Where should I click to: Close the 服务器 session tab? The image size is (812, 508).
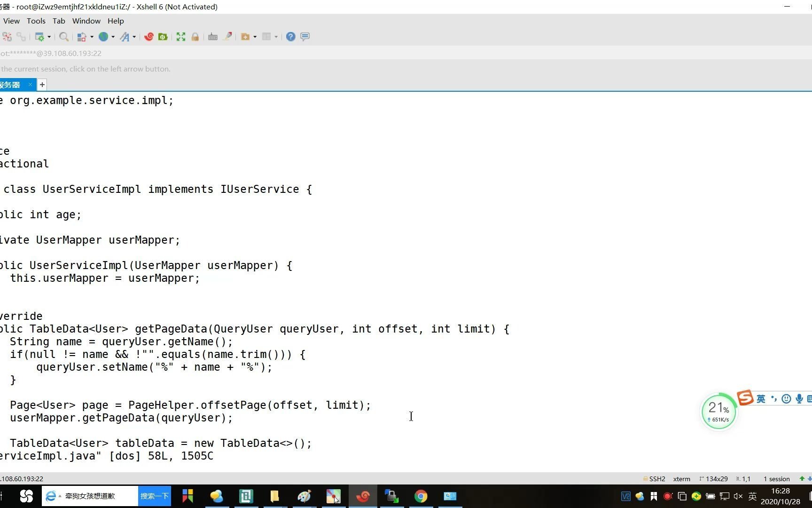point(30,85)
